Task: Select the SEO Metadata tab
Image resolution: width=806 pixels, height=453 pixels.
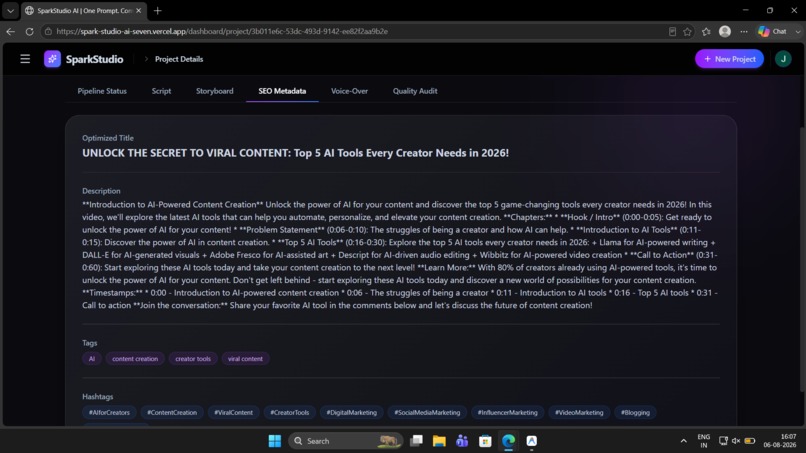Action: pos(282,91)
